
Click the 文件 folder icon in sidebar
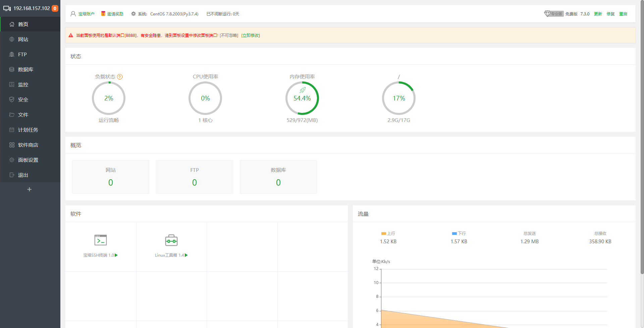coord(12,115)
